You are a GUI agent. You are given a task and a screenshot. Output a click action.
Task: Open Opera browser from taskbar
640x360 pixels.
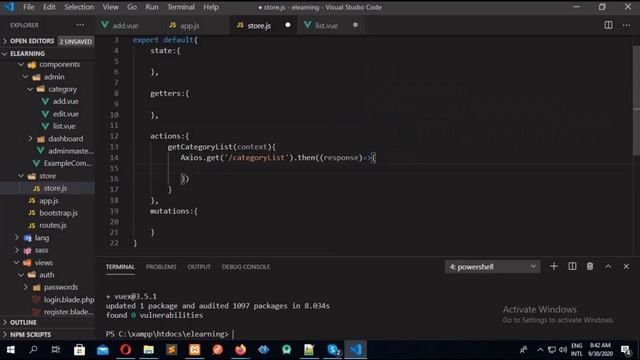click(126, 350)
